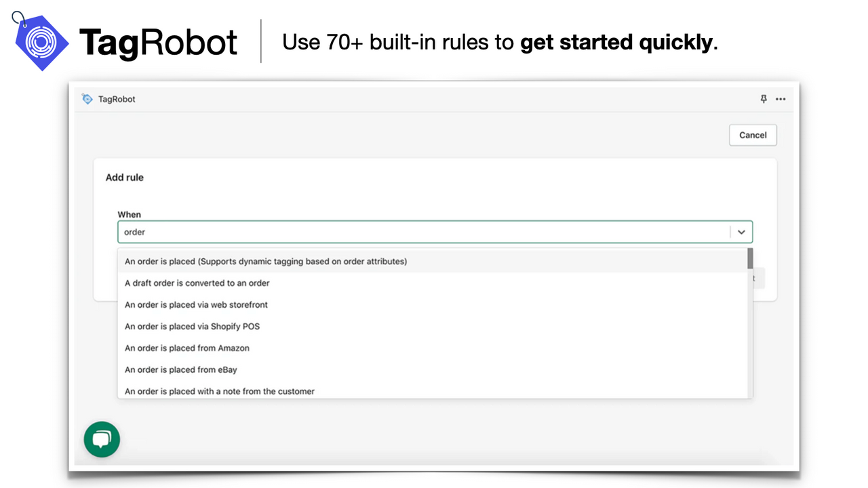868x488 pixels.
Task: Click the TagRobot title text in app header
Action: coord(117,99)
